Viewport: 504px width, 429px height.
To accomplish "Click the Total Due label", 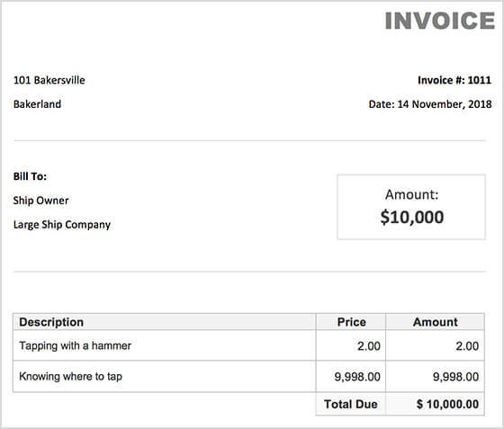I will (351, 404).
